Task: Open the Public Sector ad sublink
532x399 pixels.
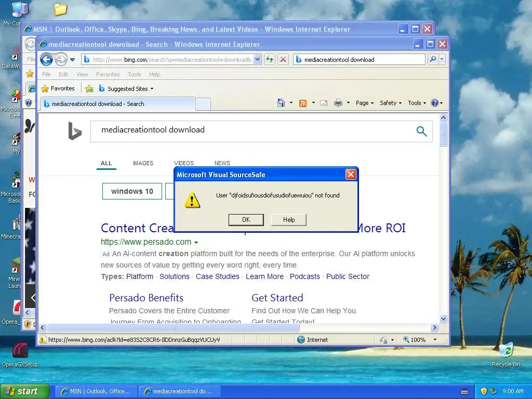Action: click(x=348, y=276)
